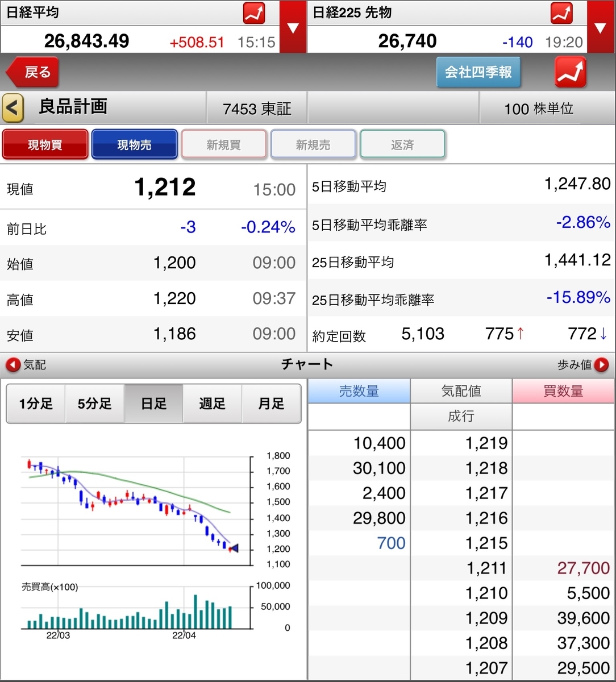This screenshot has height=682, width=616.
Task: Tap the 7453 東証 stock code cell
Action: (x=257, y=109)
